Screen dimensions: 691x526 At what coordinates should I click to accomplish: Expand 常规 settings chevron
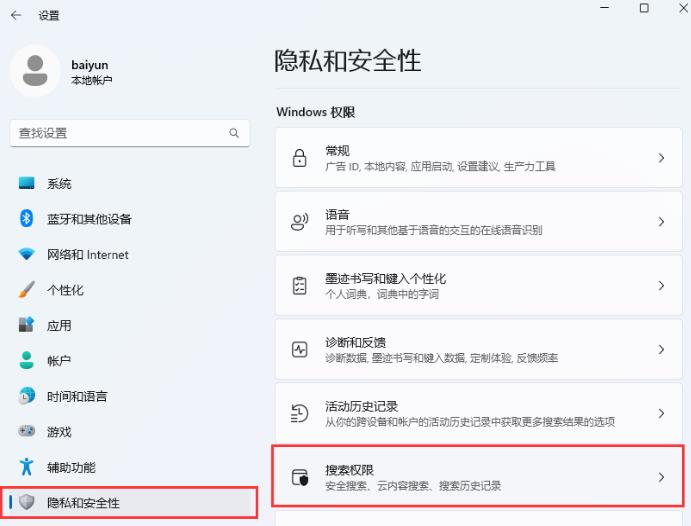point(661,158)
